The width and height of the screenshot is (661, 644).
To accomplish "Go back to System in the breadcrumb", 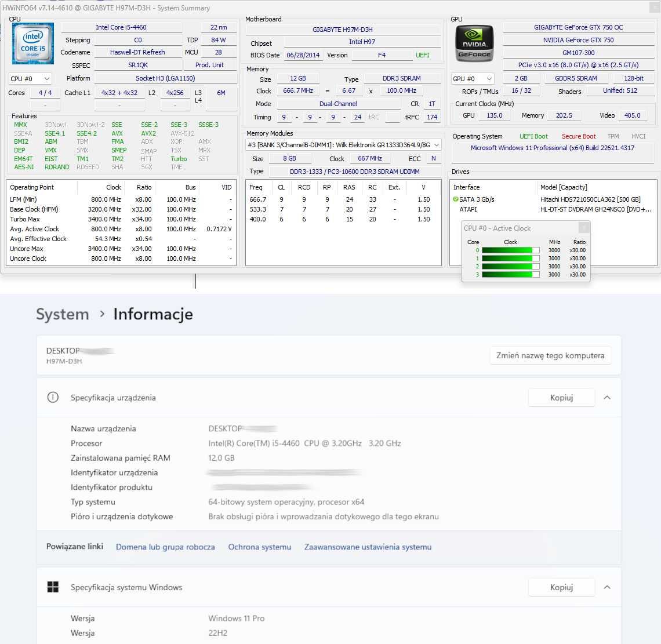I will tap(63, 314).
